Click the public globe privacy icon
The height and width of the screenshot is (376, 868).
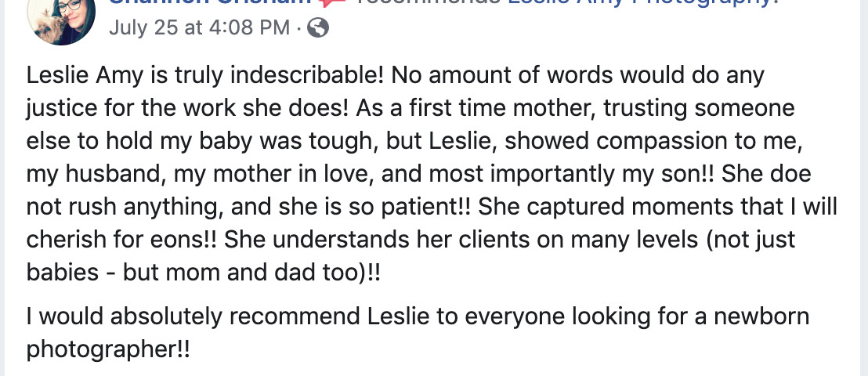coord(319,28)
